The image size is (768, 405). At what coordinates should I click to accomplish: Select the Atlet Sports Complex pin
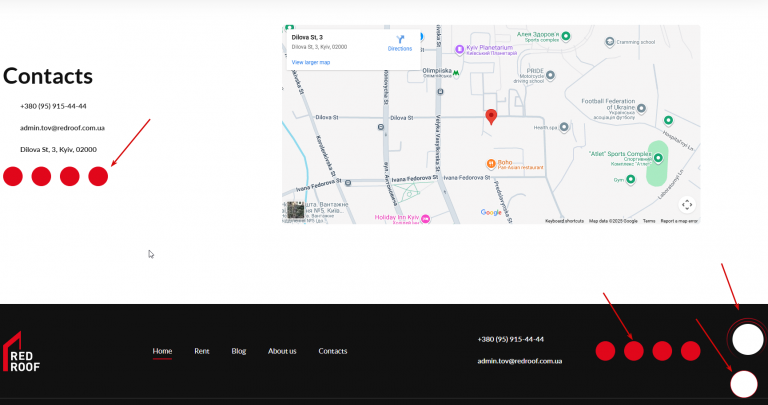point(658,158)
